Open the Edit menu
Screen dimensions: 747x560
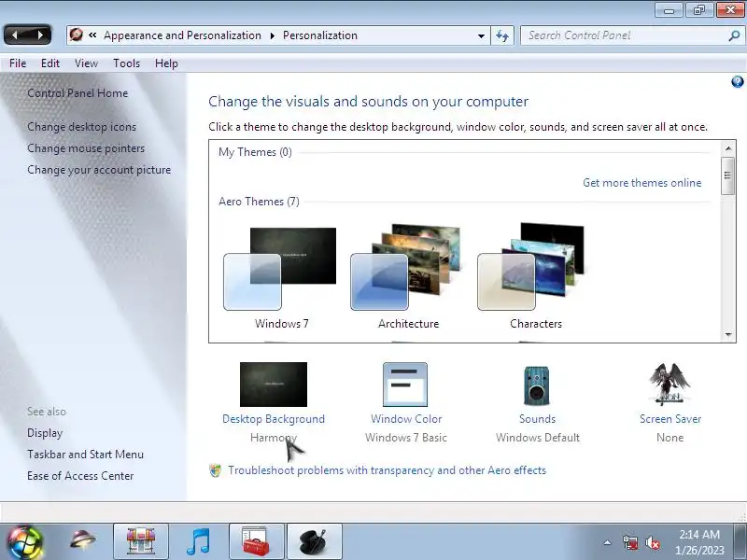tap(50, 63)
